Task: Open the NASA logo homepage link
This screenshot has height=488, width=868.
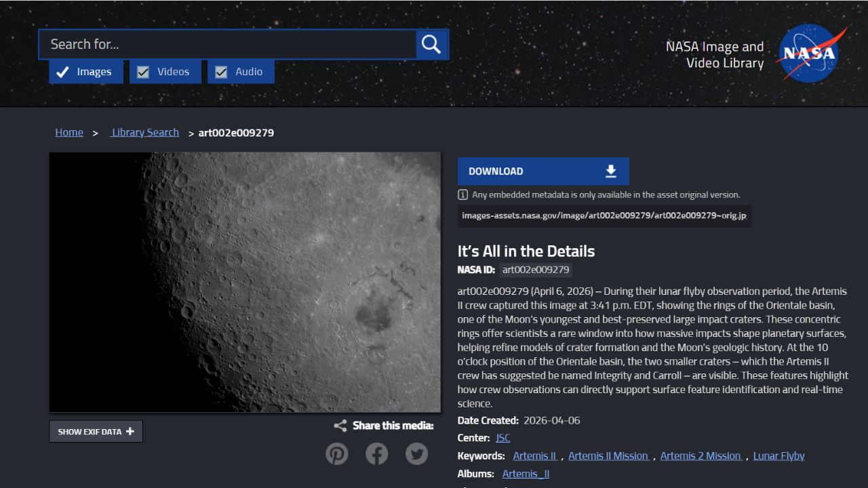Action: click(x=810, y=53)
